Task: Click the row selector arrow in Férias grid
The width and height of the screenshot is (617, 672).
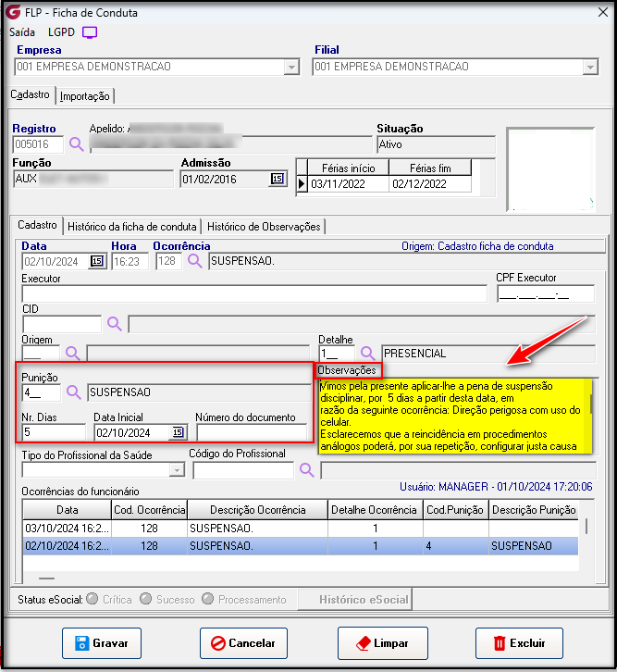Action: pyautogui.click(x=302, y=184)
